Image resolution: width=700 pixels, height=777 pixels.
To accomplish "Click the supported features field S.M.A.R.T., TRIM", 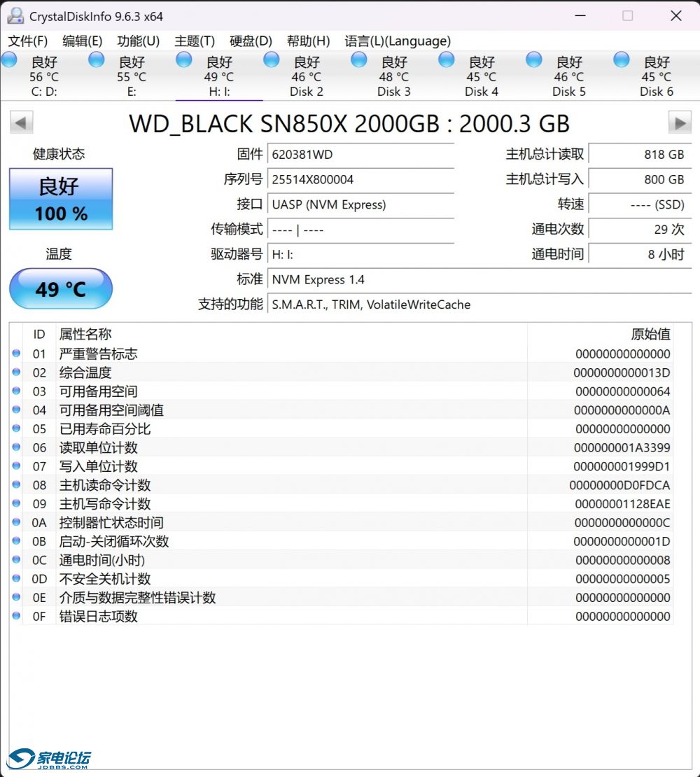I will [x=479, y=304].
